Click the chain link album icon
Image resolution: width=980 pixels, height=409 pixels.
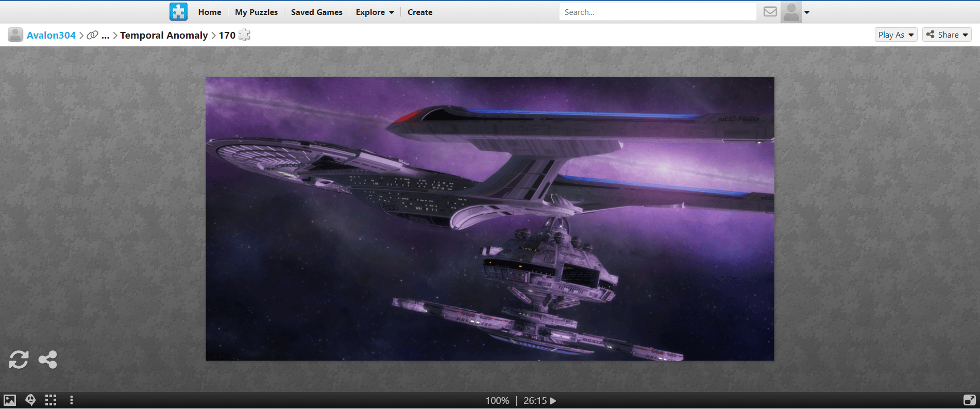[x=92, y=35]
